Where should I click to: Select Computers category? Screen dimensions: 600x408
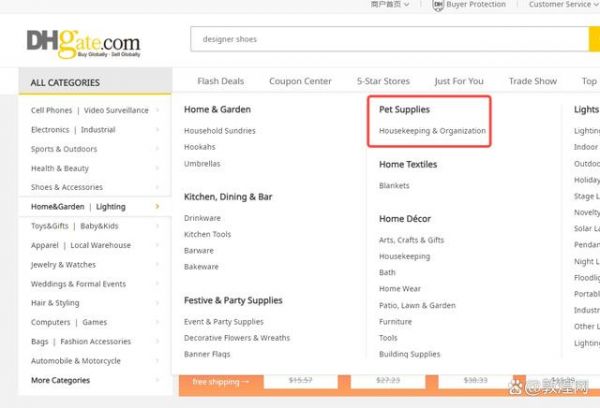click(51, 322)
